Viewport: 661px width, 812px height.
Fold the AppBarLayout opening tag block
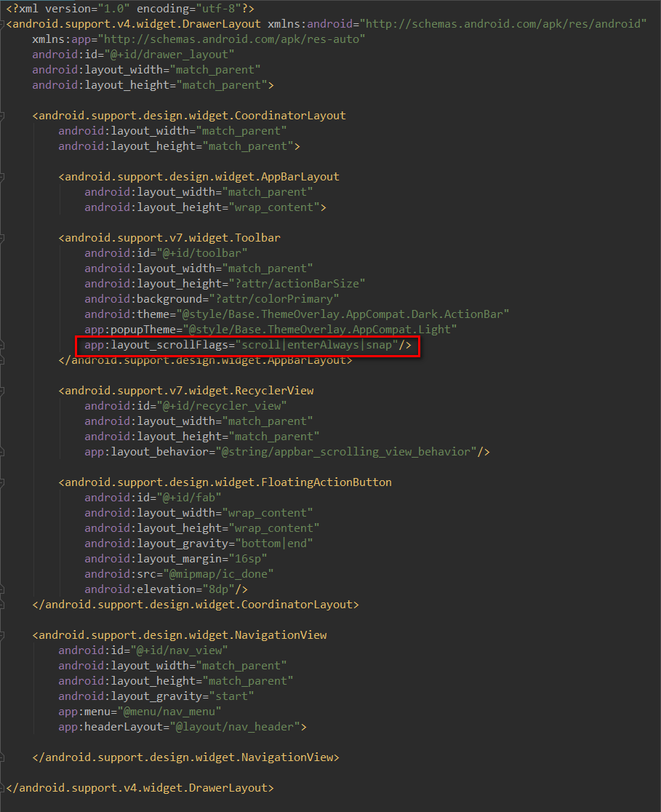(2, 177)
